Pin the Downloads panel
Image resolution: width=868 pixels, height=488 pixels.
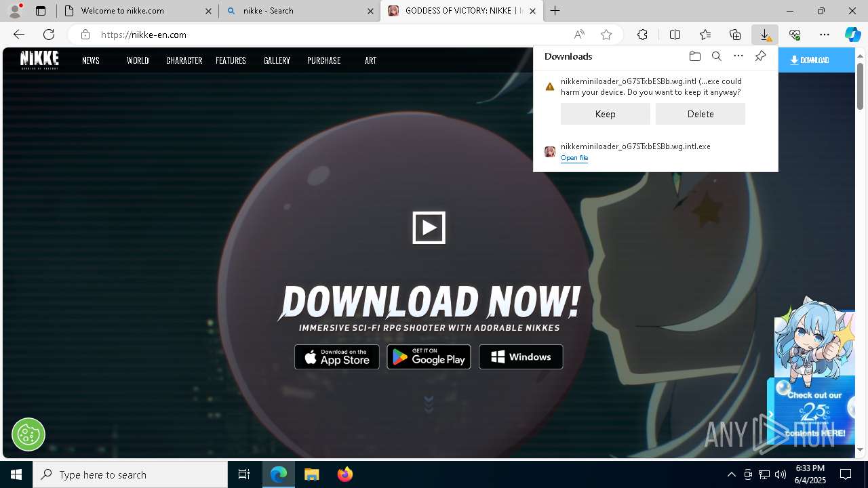tap(760, 56)
